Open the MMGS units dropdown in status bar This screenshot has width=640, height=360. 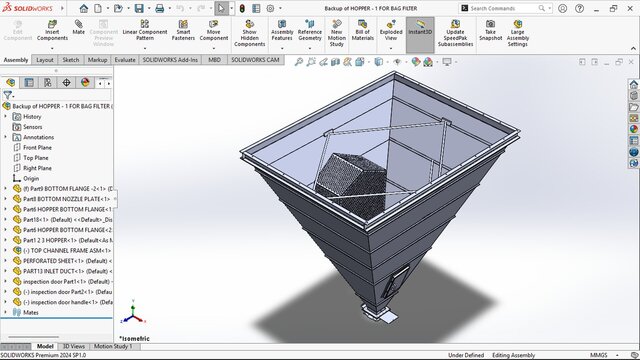click(x=617, y=355)
